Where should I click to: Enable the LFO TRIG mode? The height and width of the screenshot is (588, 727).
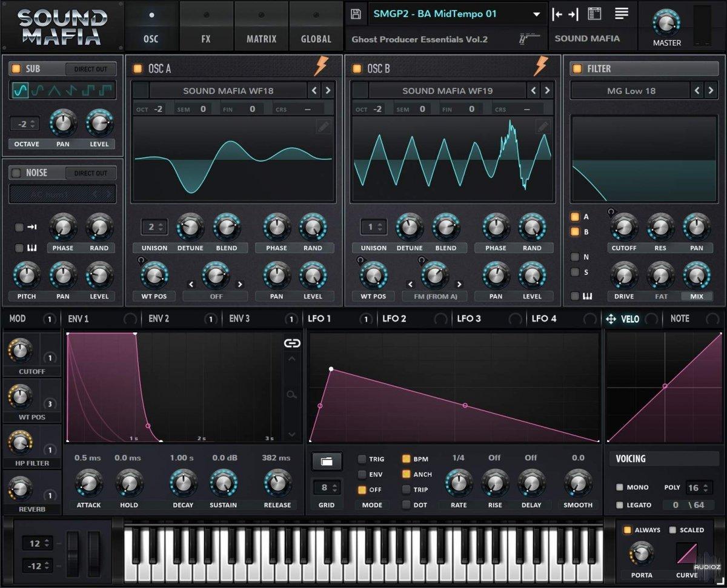point(362,459)
